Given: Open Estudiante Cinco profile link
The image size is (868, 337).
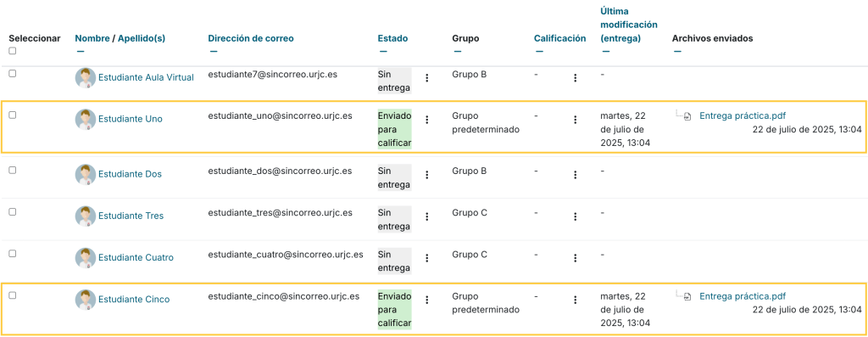Looking at the screenshot, I should click(x=134, y=300).
